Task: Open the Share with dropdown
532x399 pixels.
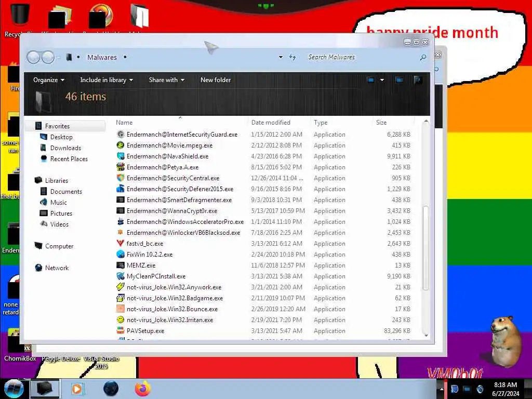Action: click(x=167, y=80)
